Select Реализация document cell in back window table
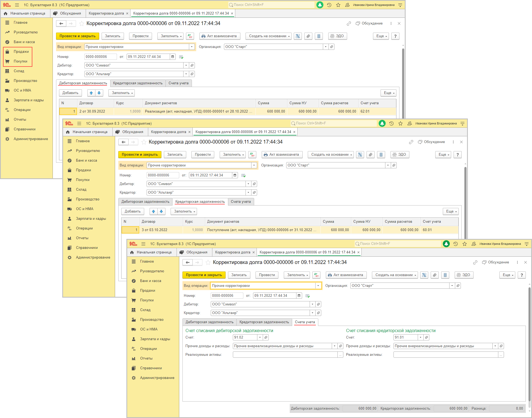Image resolution: width=532 pixels, height=418 pixels. [199, 112]
